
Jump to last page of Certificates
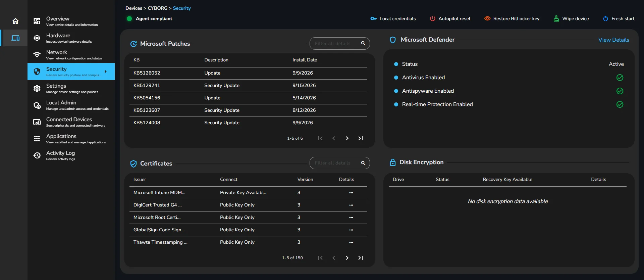click(x=361, y=258)
